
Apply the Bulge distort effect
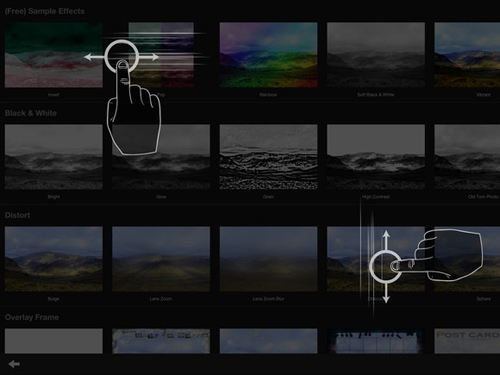click(54, 259)
